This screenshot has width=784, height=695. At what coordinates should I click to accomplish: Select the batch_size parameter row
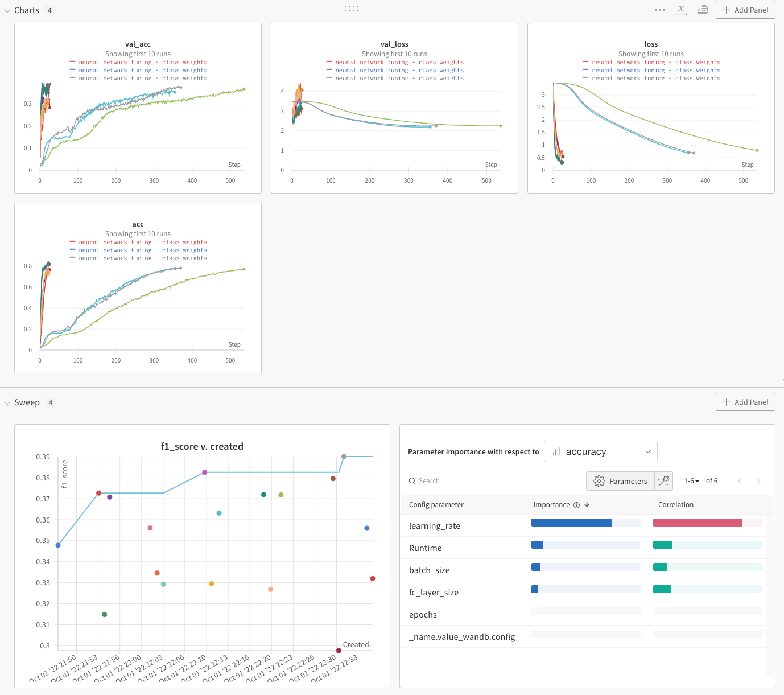430,570
